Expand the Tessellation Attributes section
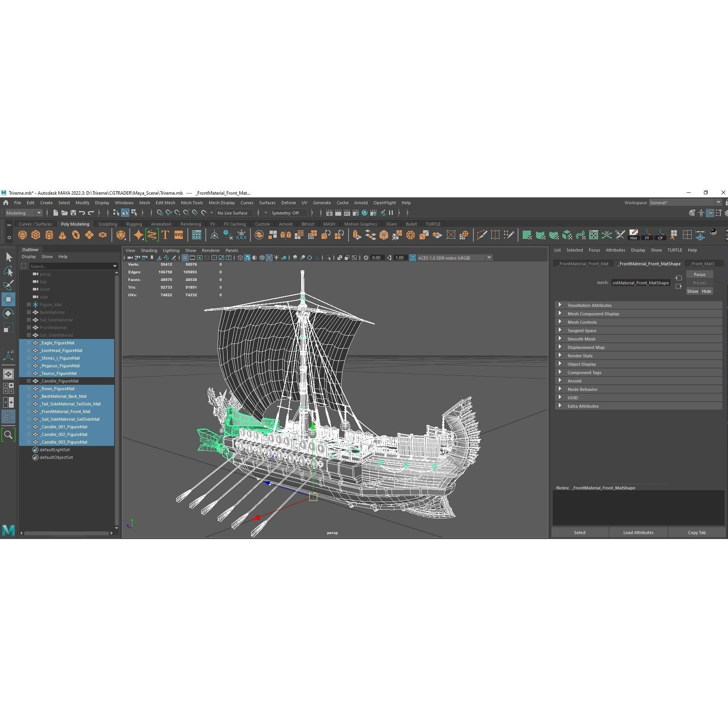This screenshot has height=728, width=728. (590, 305)
